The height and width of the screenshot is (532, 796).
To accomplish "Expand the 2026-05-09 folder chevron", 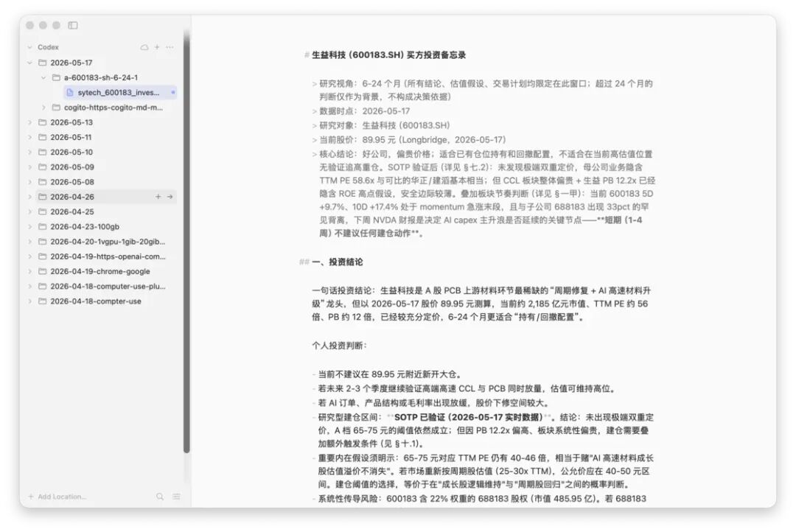I will [30, 167].
